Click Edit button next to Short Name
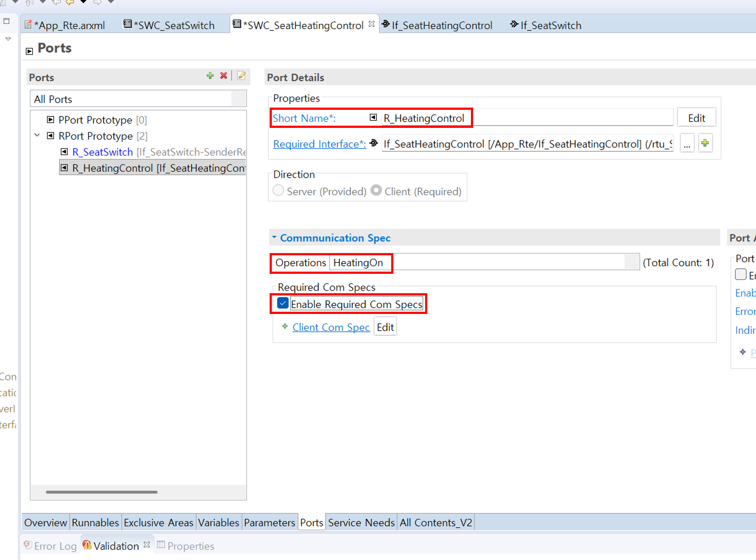Screen dimensions: 756x560 coord(696,118)
